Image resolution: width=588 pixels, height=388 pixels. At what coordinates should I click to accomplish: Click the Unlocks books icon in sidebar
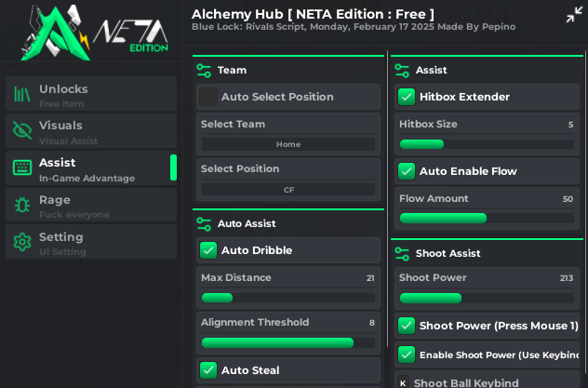[21, 93]
